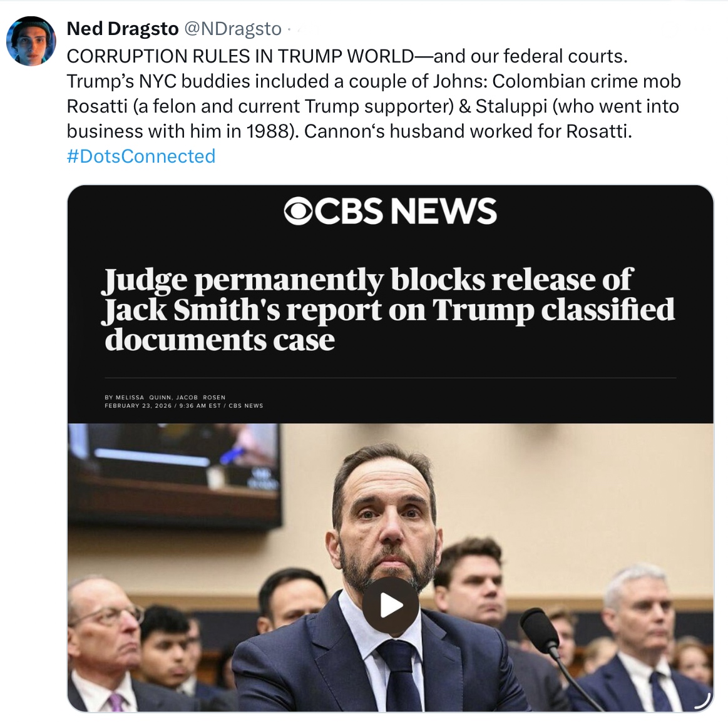This screenshot has height=722, width=728.
Task: Play the embedded CBS News video
Action: [x=391, y=605]
